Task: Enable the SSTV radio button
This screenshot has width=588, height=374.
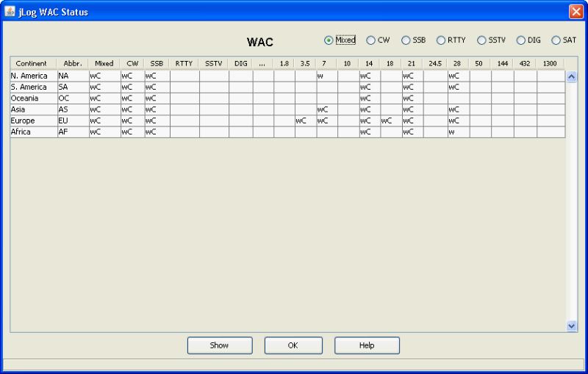Action: click(x=482, y=40)
